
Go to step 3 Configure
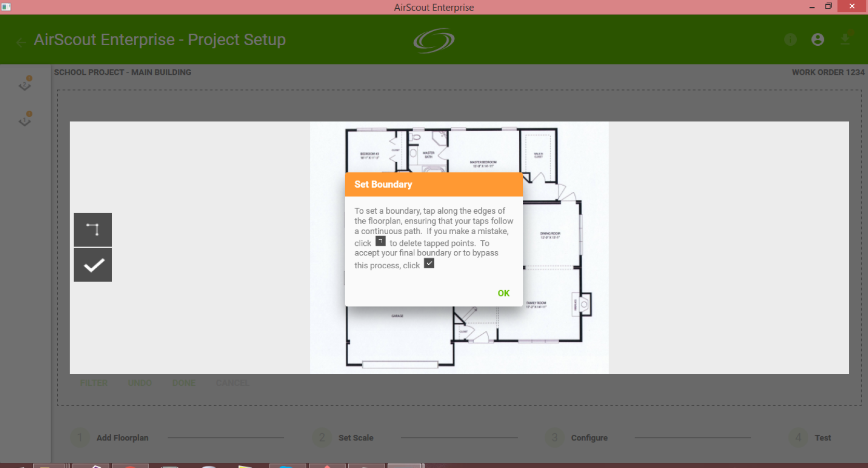point(576,438)
